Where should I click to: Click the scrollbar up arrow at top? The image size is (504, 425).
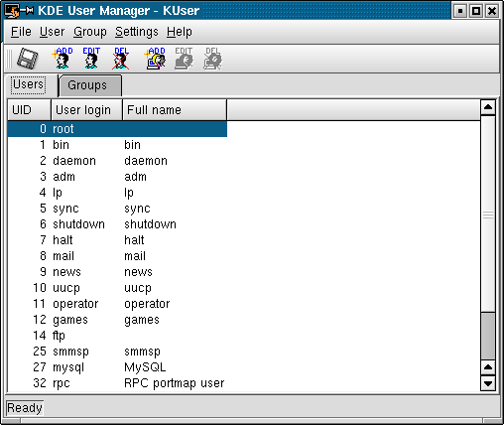pyautogui.click(x=488, y=107)
